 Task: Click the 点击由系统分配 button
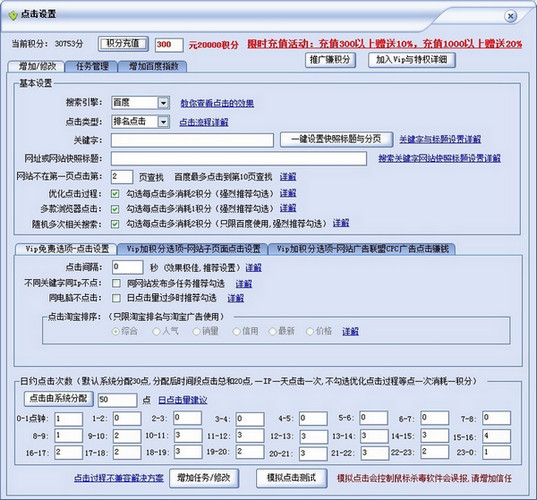[59, 399]
